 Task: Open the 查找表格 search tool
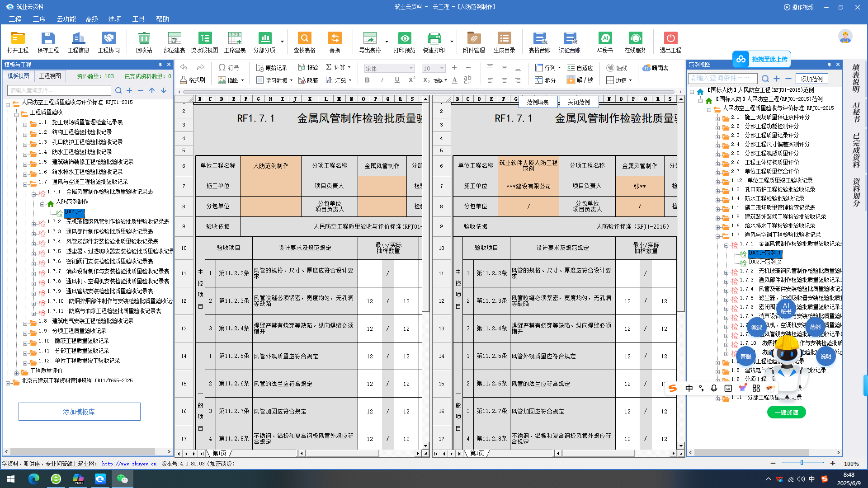304,42
